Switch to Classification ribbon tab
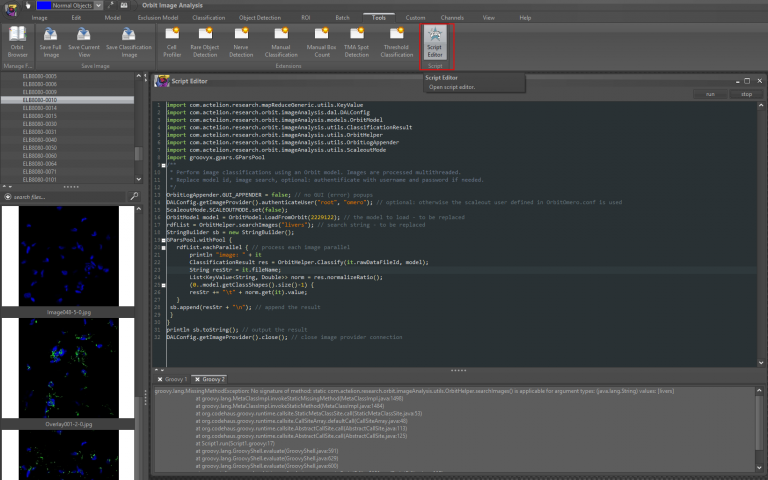This screenshot has height=480, width=768. tap(209, 18)
